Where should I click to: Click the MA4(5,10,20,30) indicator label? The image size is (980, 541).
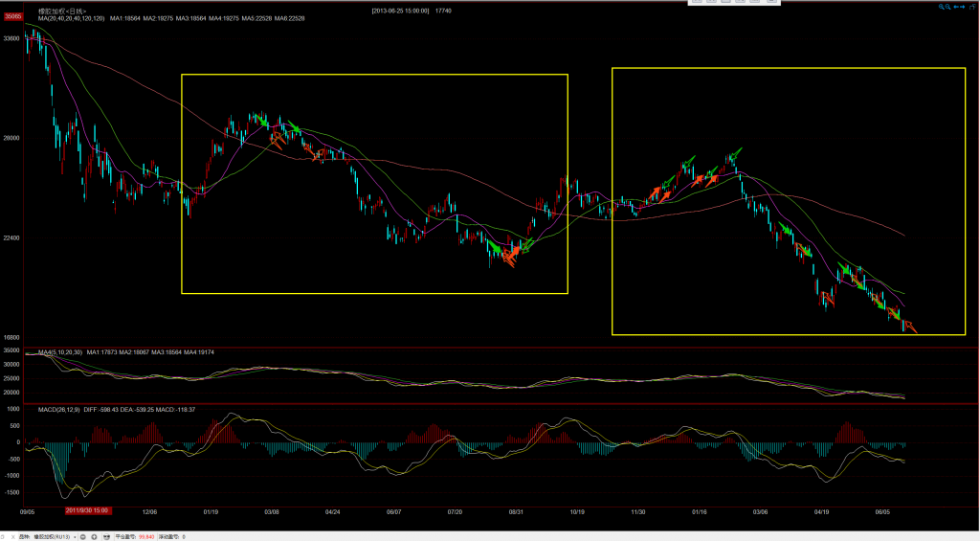click(x=59, y=353)
